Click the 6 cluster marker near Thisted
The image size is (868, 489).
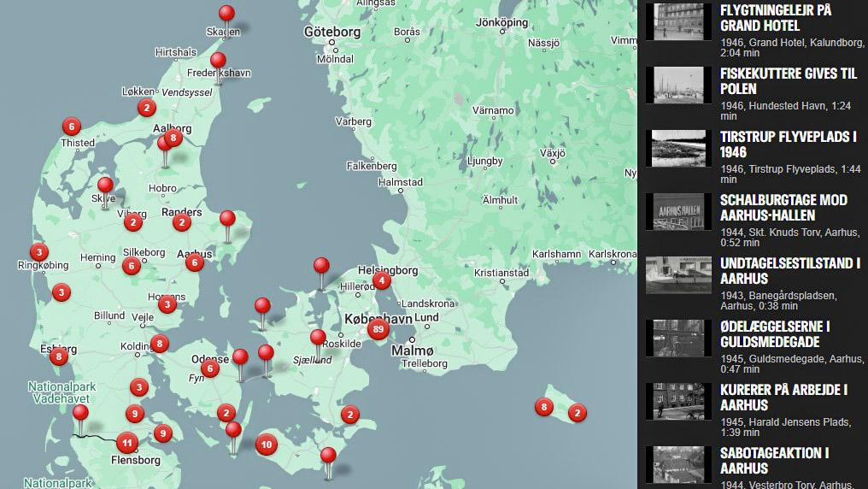72,127
